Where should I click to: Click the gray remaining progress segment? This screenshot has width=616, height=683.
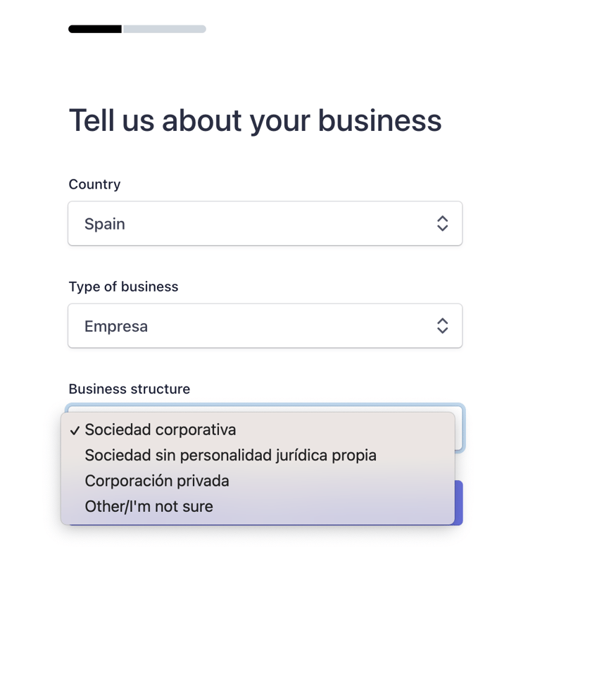click(x=164, y=30)
